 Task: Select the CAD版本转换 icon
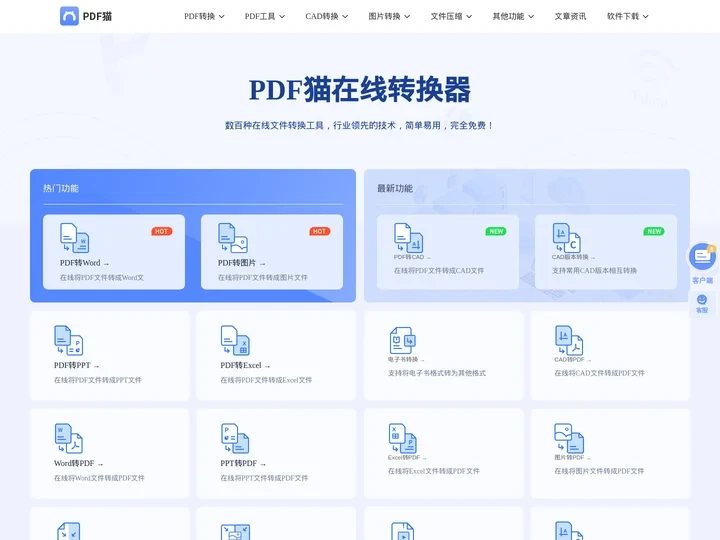tap(567, 238)
